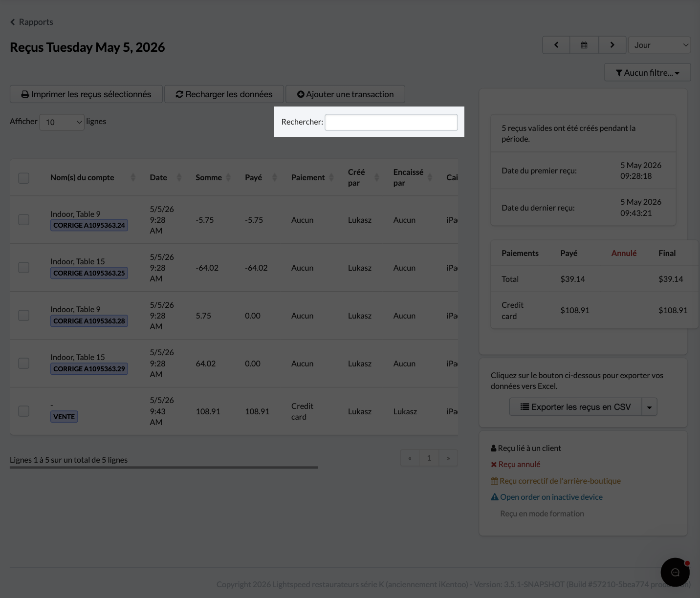Screen dimensions: 700x598
Task: Sort by Somme column arrows
Action: (x=229, y=177)
